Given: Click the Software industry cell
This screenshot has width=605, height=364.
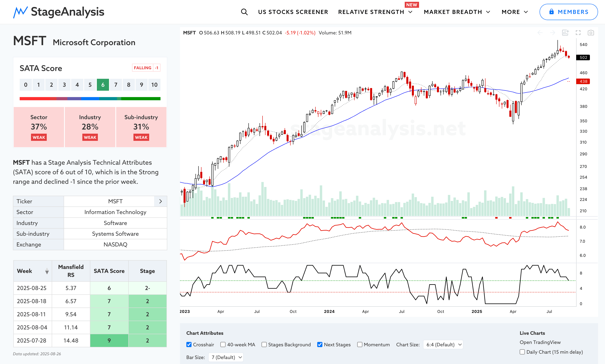Looking at the screenshot, I should pyautogui.click(x=115, y=223).
